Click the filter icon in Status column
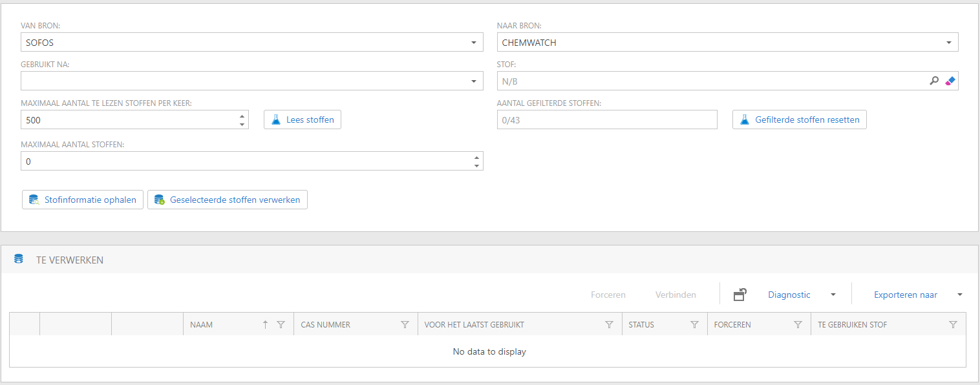 point(694,325)
